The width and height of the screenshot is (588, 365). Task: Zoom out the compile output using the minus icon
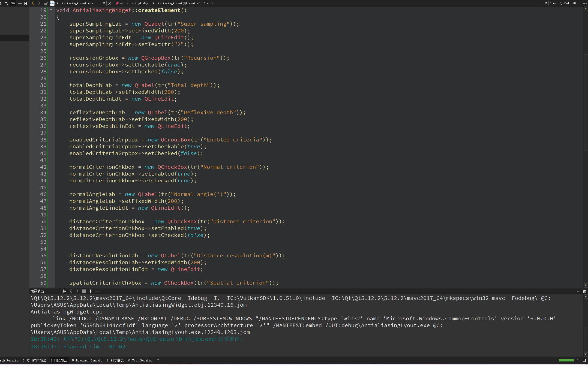(97, 291)
